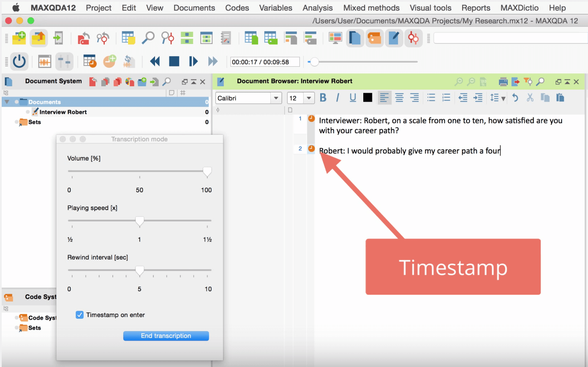Open the Visual tools menu
The width and height of the screenshot is (588, 367).
click(x=430, y=8)
